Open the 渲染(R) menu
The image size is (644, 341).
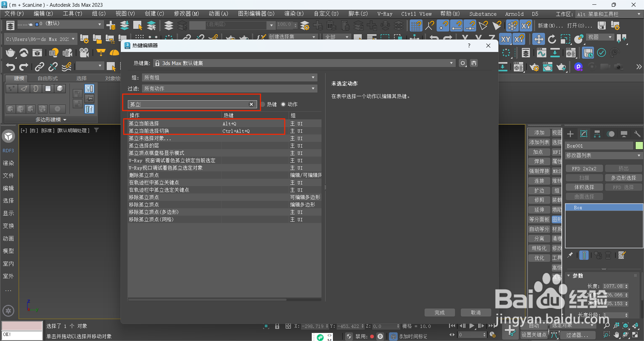294,14
